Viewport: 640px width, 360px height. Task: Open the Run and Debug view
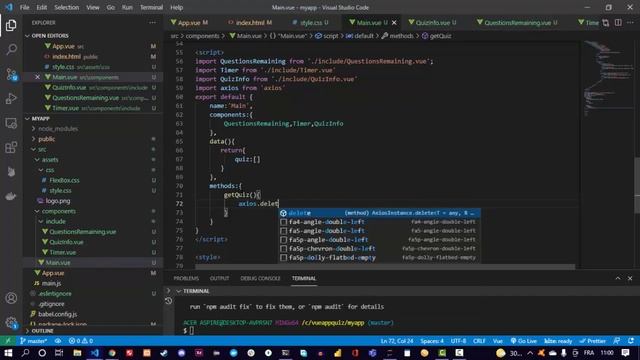(x=11, y=98)
